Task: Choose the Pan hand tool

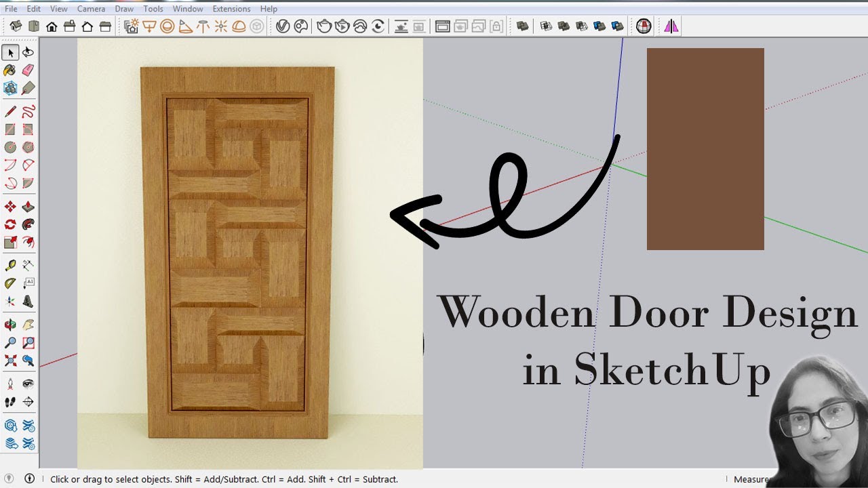Action: pyautogui.click(x=28, y=325)
